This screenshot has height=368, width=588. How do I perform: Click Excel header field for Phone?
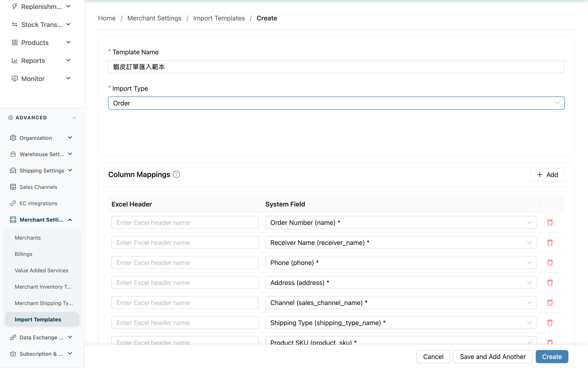(x=185, y=262)
